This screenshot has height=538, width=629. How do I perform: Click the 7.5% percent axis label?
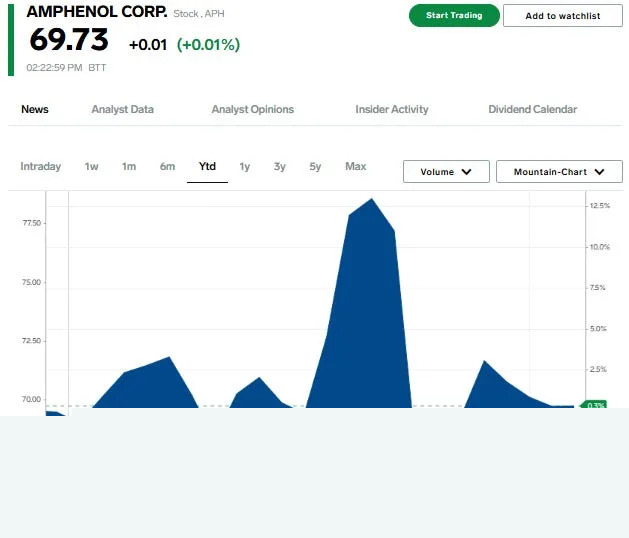tap(598, 288)
